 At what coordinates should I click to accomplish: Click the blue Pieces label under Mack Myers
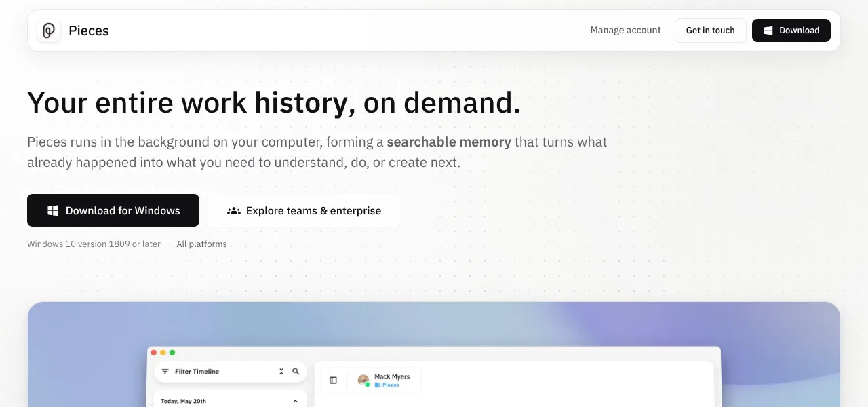pos(387,385)
